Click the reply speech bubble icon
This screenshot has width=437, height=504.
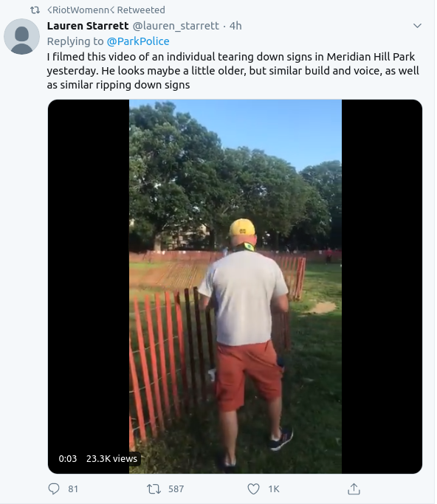click(x=54, y=489)
